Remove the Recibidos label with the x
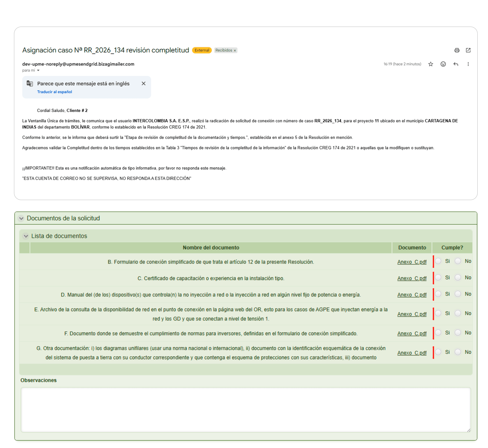 coord(235,50)
